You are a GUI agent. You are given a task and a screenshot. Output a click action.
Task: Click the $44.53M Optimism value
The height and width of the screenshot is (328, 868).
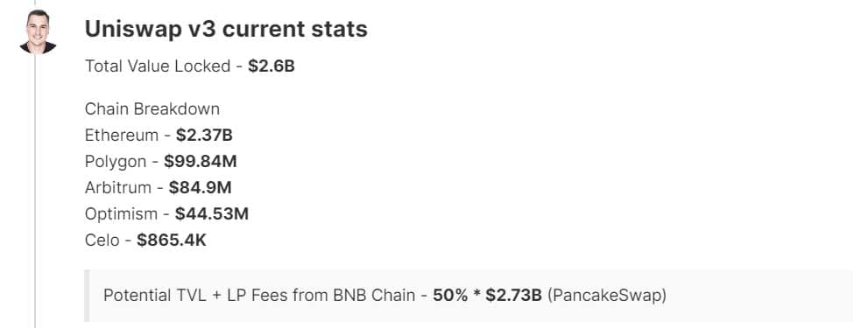pyautogui.click(x=211, y=213)
